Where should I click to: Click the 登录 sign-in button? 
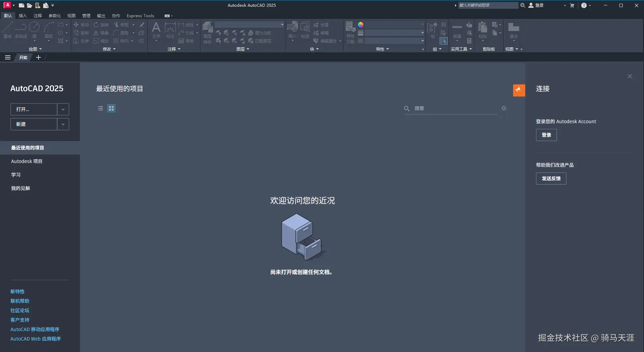(x=546, y=135)
